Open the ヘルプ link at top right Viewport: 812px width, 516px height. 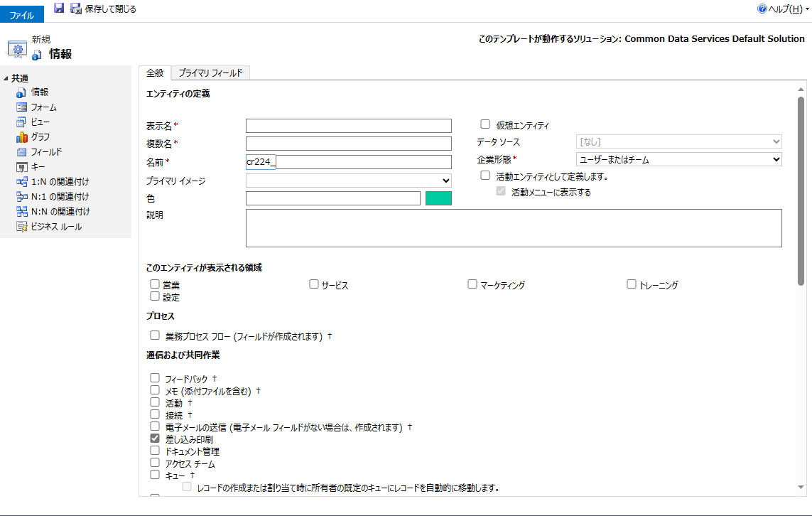tap(784, 8)
